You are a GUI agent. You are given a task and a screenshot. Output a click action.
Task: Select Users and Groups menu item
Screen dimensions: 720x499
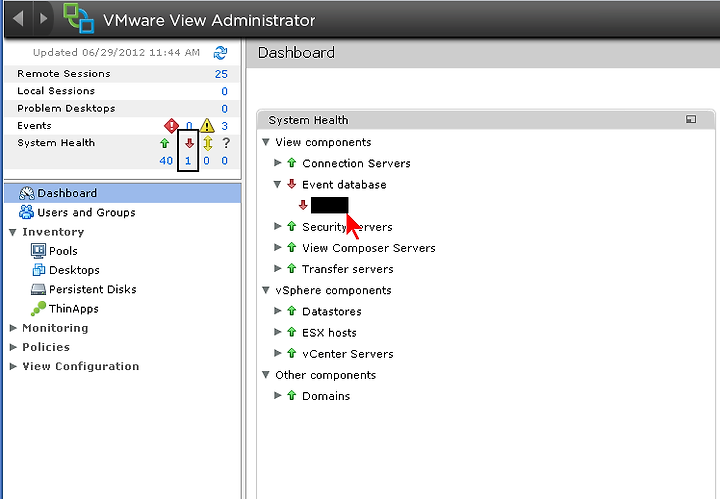point(86,213)
